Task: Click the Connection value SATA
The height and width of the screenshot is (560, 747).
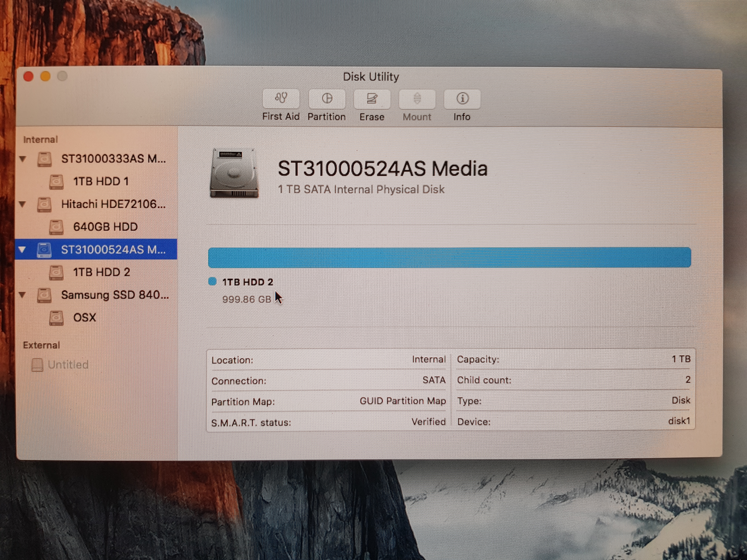Action: pos(434,380)
